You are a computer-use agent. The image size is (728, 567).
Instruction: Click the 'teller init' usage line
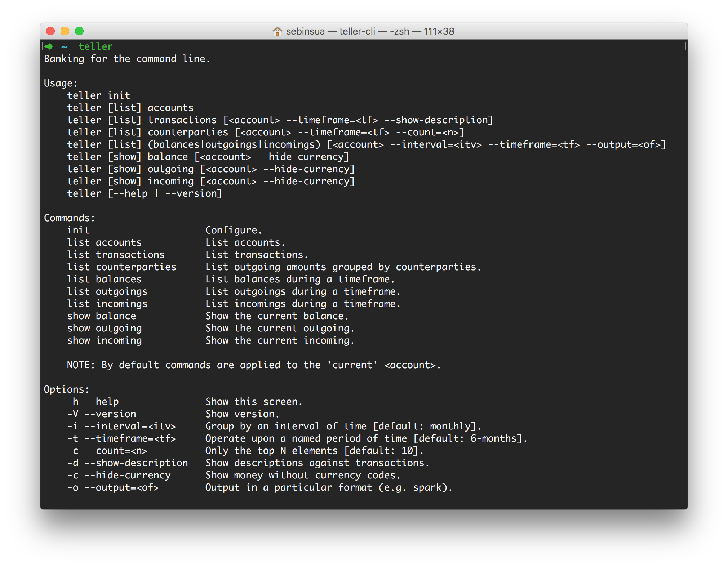coord(98,95)
